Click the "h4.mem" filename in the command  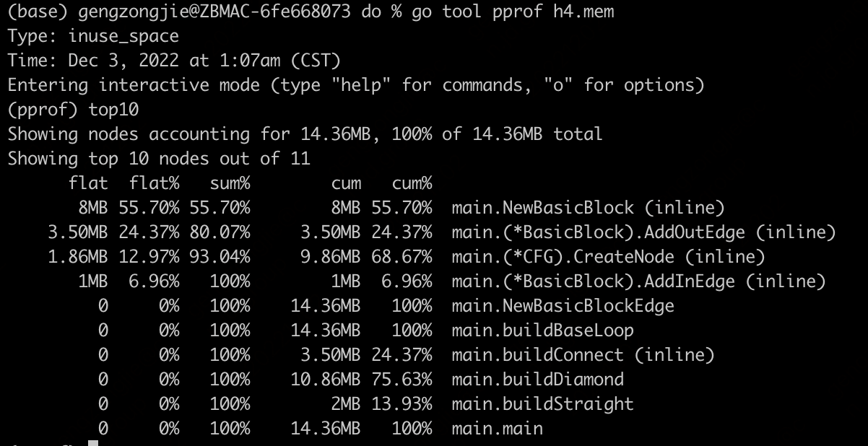(x=588, y=12)
